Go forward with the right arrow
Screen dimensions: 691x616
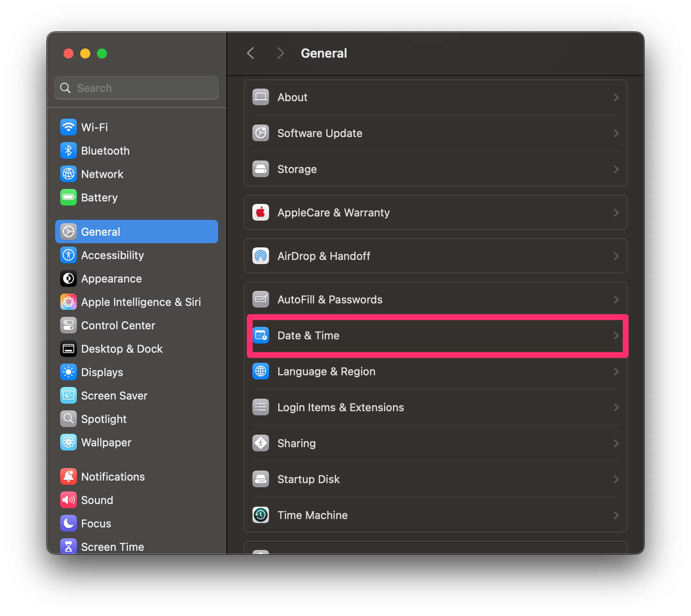click(x=280, y=53)
